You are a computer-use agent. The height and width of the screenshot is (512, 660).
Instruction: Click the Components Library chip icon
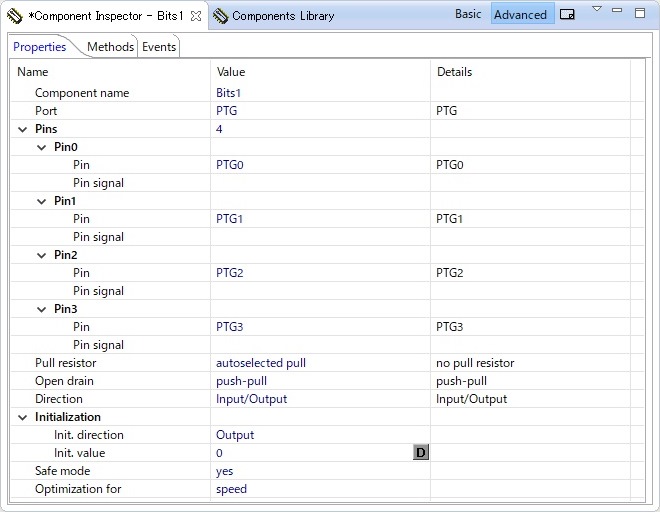[220, 16]
